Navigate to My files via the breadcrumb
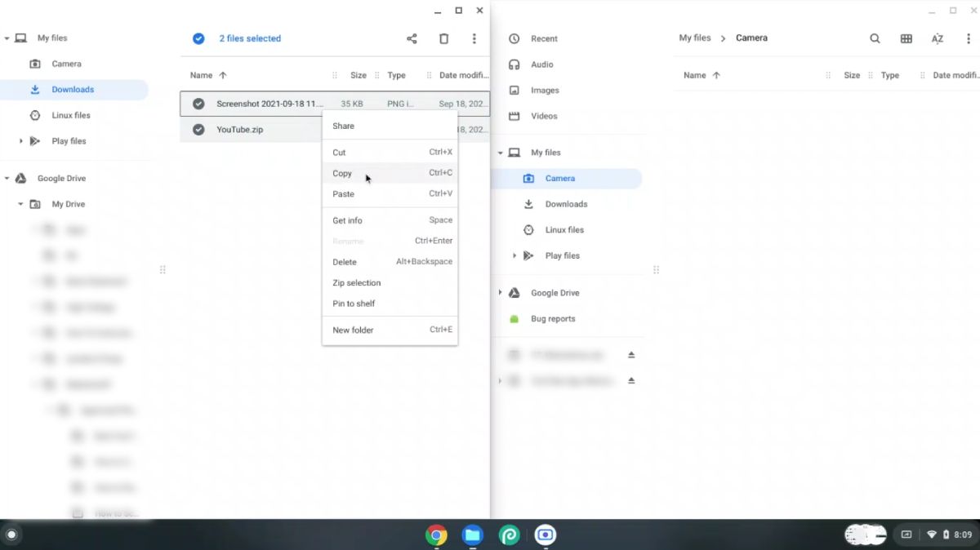Viewport: 980px width, 550px height. (x=695, y=38)
